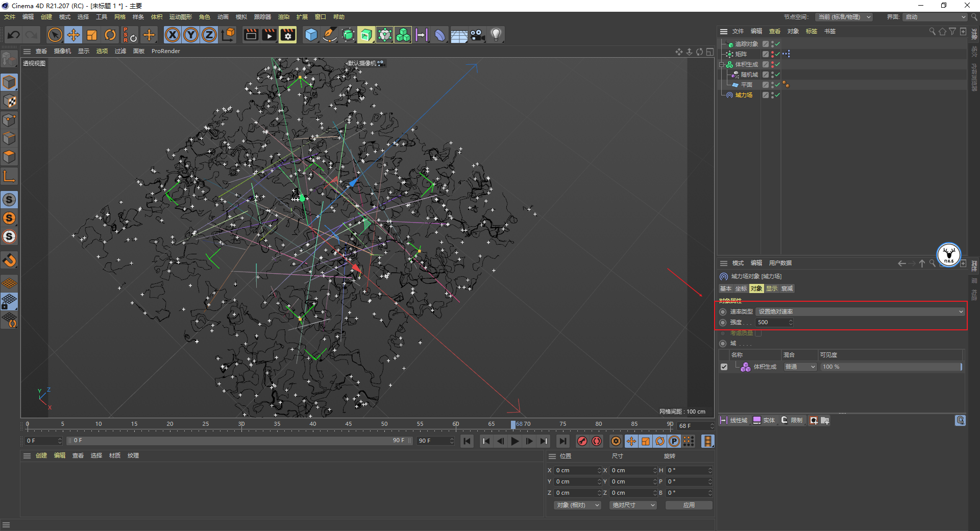Click the Camera object icon
980x531 pixels.
[477, 35]
